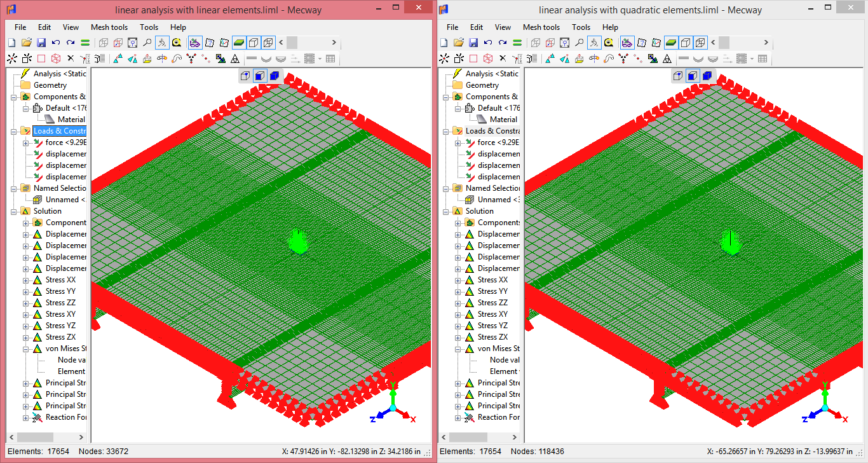Click revolve icon in linear elements window
The height and width of the screenshot is (463, 868).
click(161, 59)
